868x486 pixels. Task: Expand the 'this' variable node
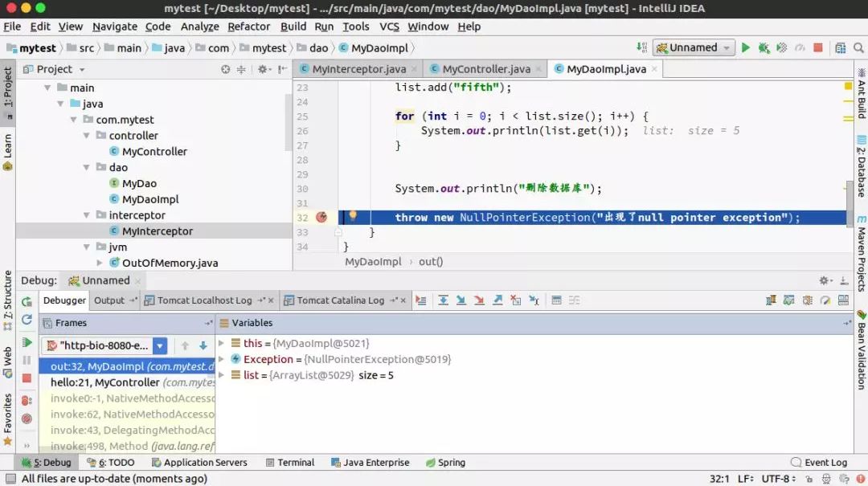coord(222,343)
